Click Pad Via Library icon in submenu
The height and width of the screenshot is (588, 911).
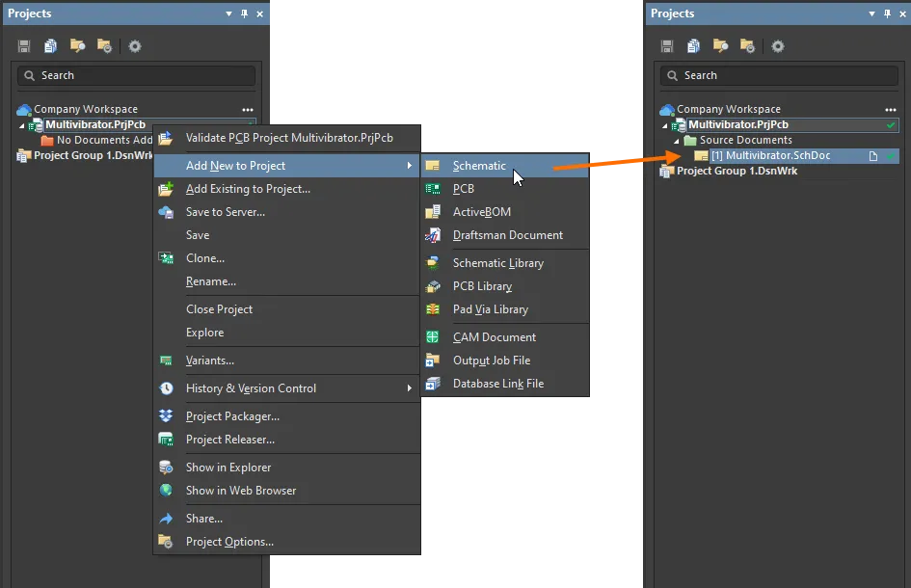(x=432, y=309)
